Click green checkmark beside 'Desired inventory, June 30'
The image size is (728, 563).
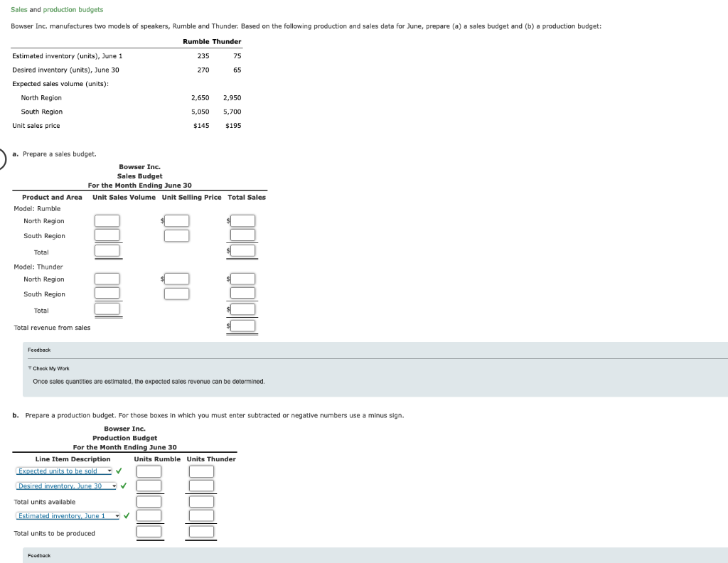124,486
